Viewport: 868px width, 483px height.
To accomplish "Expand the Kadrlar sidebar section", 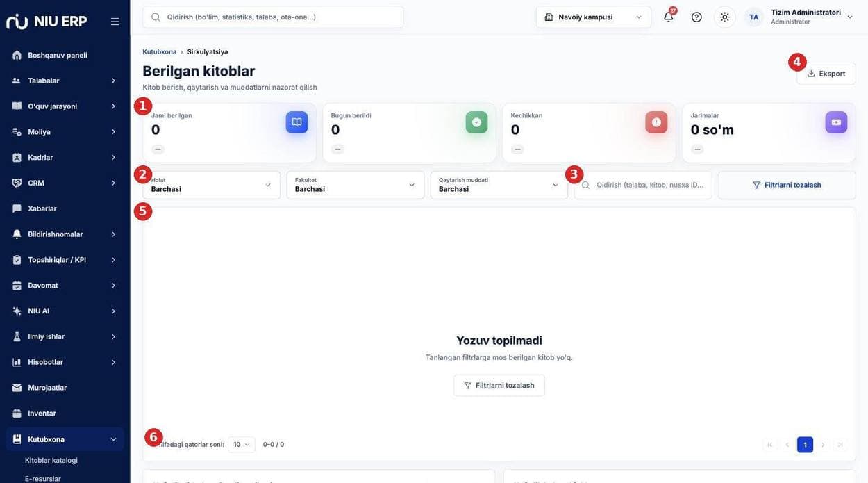I will coord(65,158).
